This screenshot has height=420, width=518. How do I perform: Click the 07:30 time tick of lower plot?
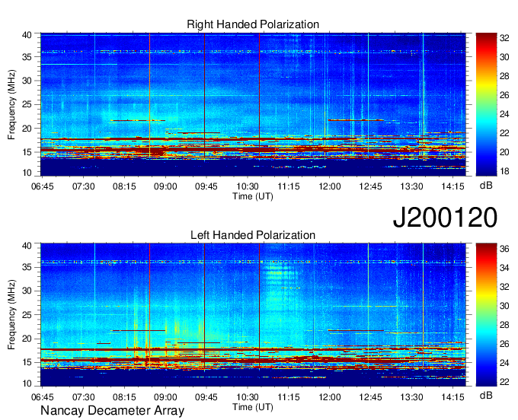pyautogui.click(x=83, y=397)
